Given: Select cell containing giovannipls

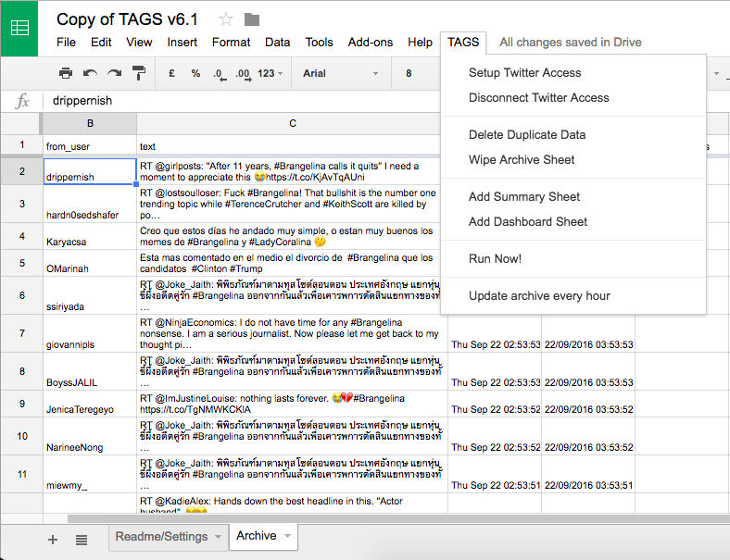Looking at the screenshot, I should tap(90, 333).
